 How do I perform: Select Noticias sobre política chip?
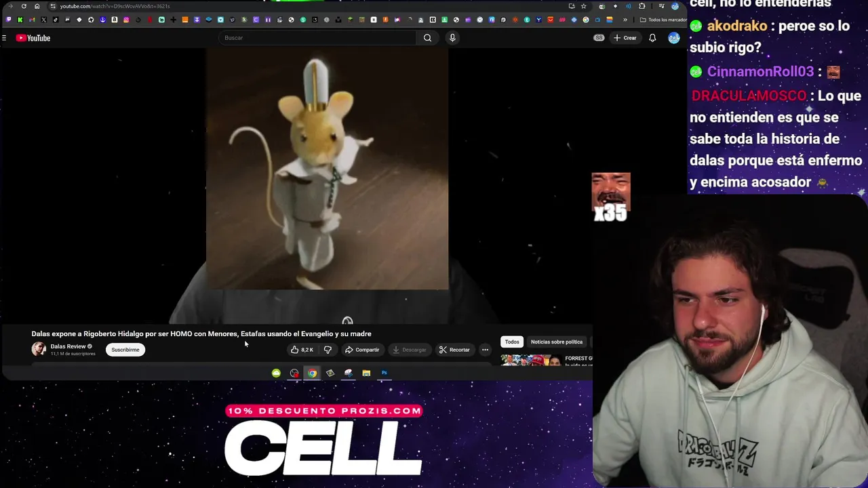(x=557, y=342)
